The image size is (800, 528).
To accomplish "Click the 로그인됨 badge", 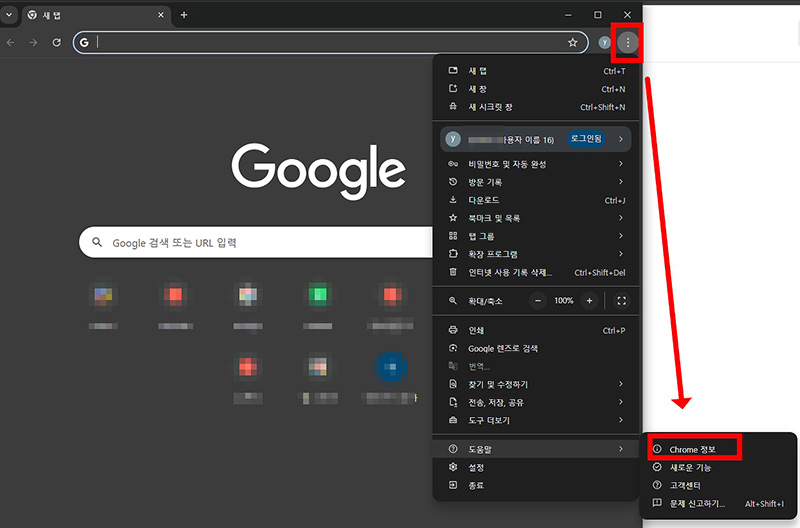I will pos(586,139).
